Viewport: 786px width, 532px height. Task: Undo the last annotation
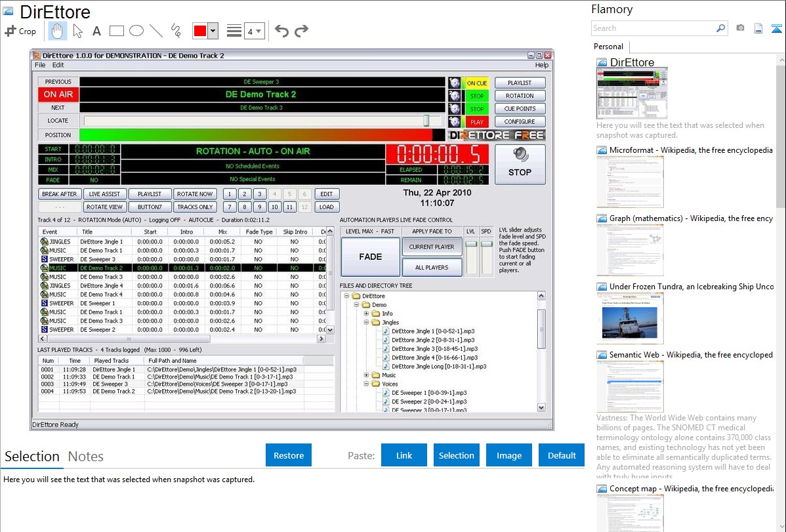point(281,31)
